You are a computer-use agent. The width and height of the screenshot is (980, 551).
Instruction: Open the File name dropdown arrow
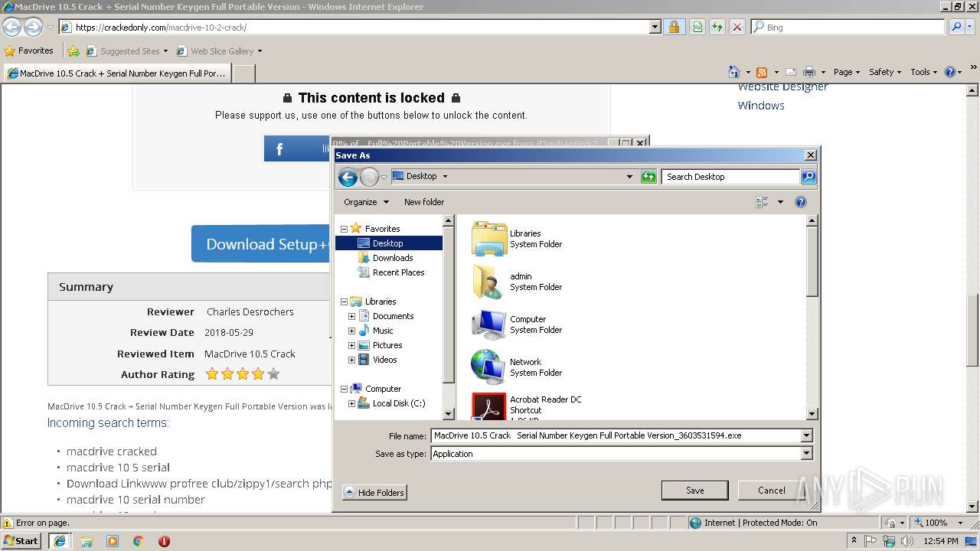click(x=806, y=435)
